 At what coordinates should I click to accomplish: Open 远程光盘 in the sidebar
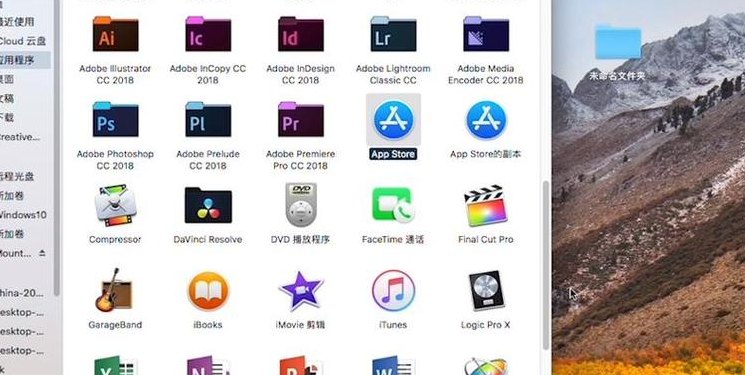pyautogui.click(x=17, y=176)
